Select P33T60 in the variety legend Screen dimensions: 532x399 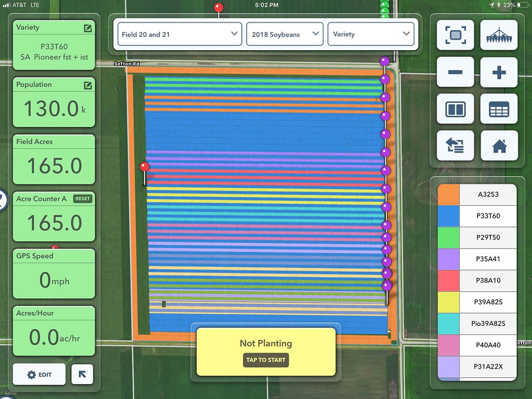(x=488, y=216)
